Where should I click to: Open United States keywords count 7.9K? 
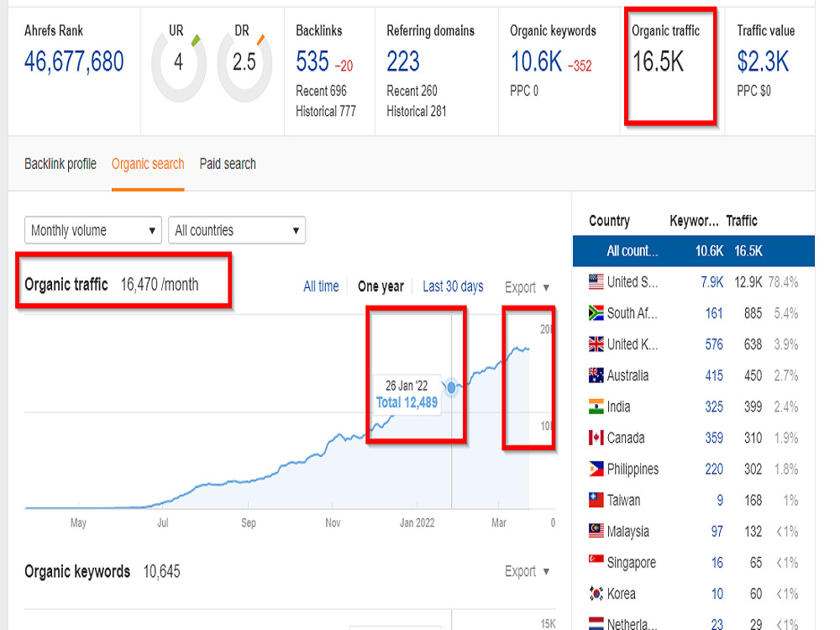click(x=712, y=282)
